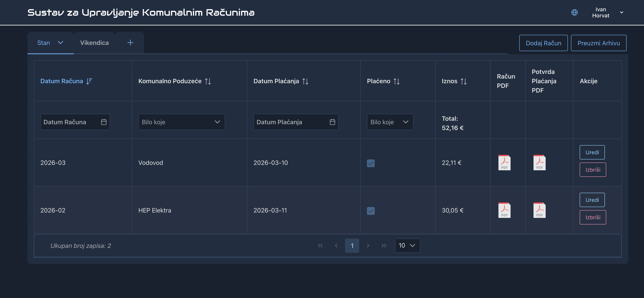This screenshot has height=298, width=644.
Task: Open the Vodovod bill PDF icon
Action: (504, 163)
